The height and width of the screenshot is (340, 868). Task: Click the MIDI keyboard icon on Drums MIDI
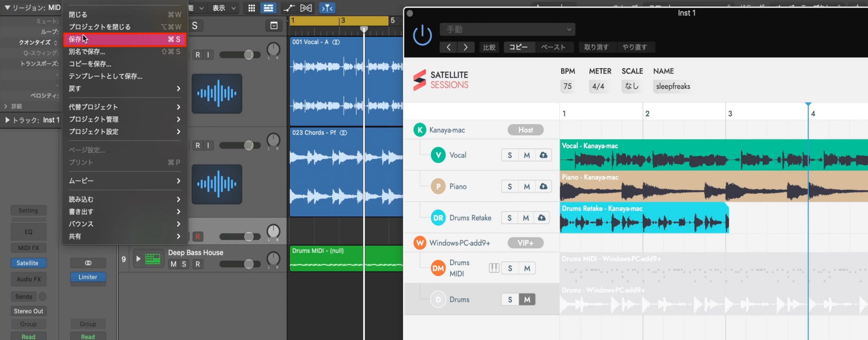(x=494, y=268)
